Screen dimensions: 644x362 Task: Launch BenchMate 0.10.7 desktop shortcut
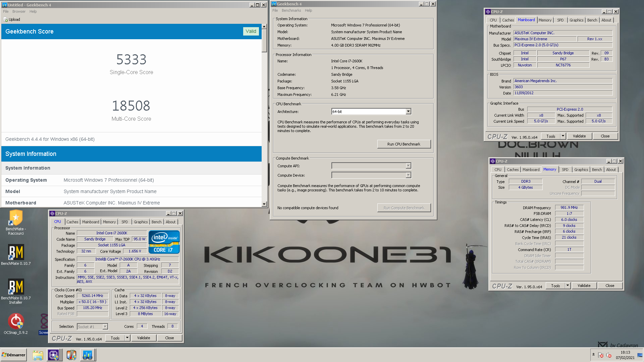coord(16,255)
